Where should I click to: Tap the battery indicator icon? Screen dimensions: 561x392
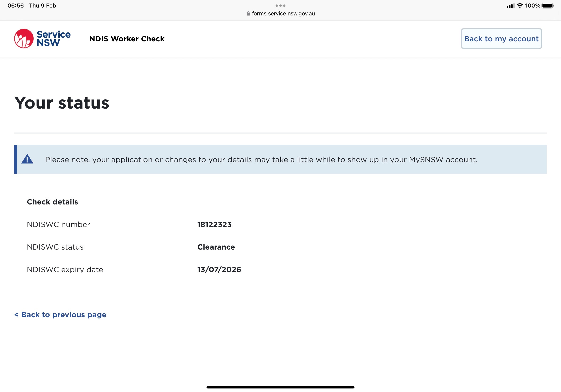[x=548, y=6]
